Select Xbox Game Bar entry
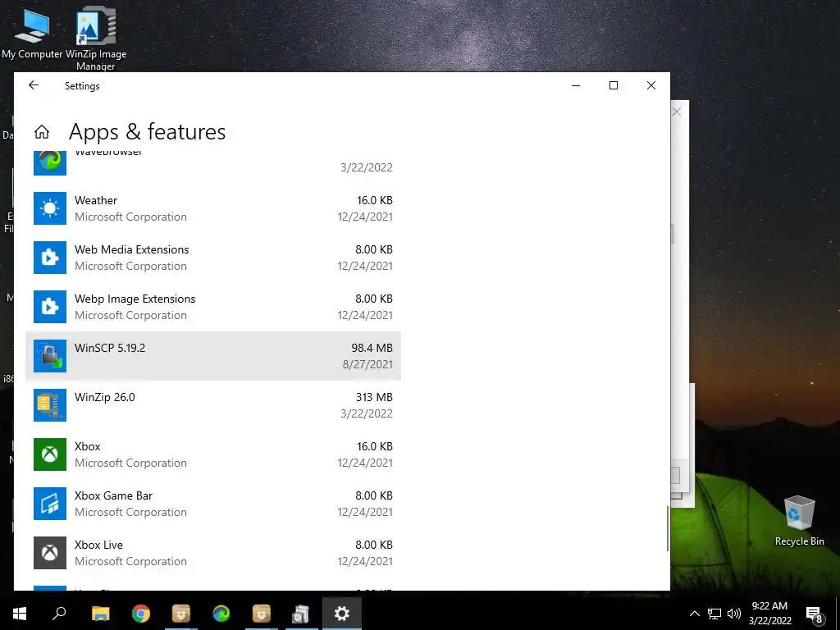Screen dimensions: 840x630 coord(213,504)
